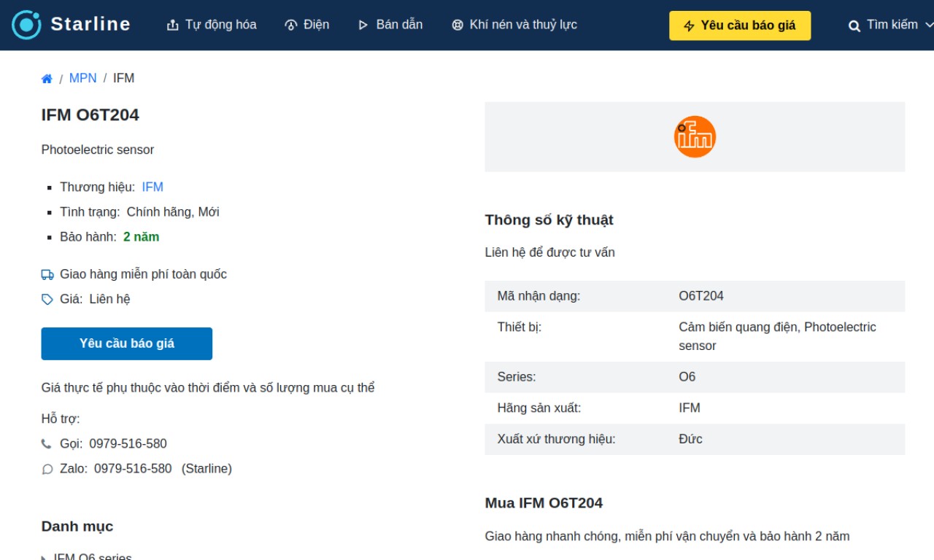Click the Zalo chat bubble icon
This screenshot has width=934, height=560.
(x=47, y=469)
